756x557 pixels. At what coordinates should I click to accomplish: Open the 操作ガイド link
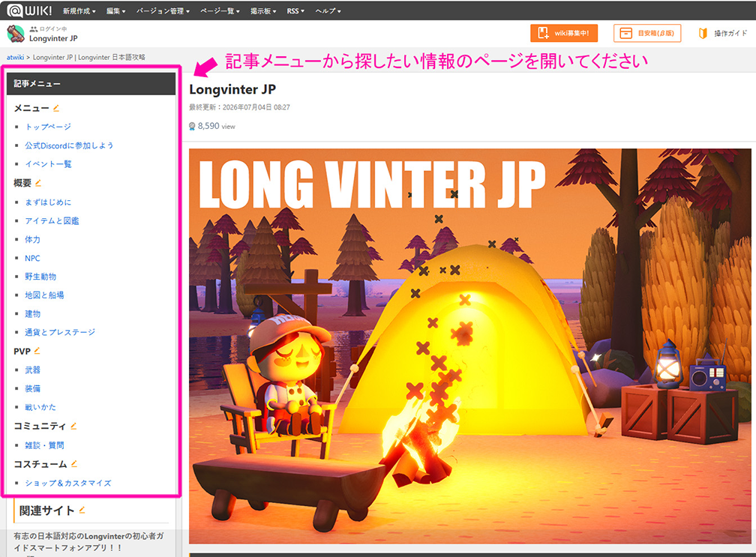(x=730, y=33)
